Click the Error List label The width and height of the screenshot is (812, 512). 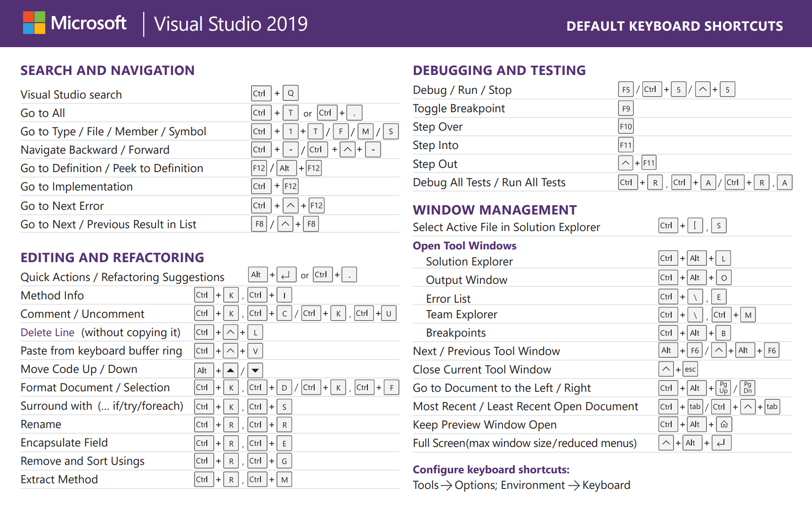(x=448, y=299)
